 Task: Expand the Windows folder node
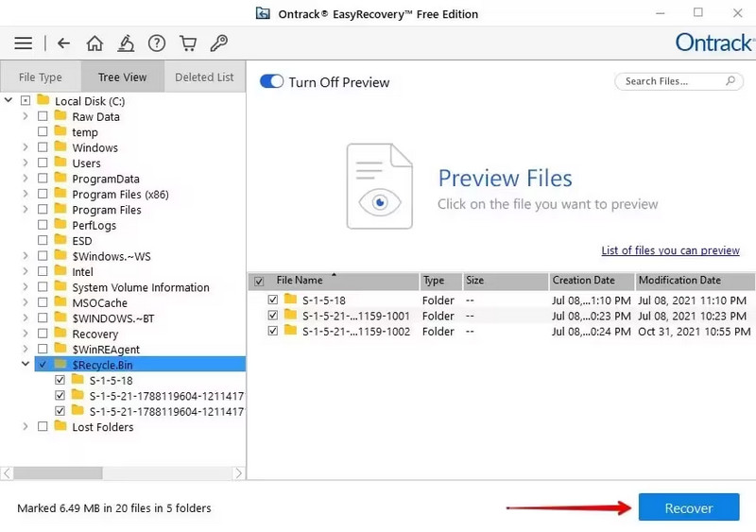tap(26, 146)
